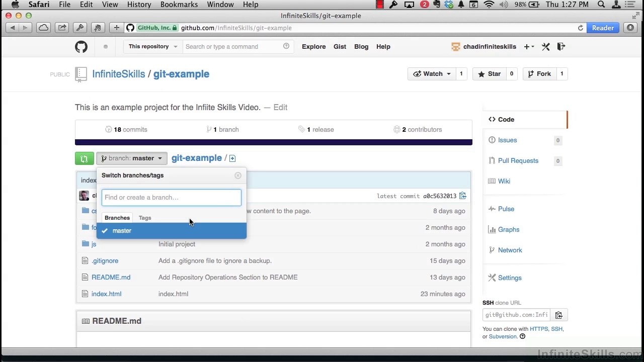Viewport: 644px width, 362px height.
Task: Expand the This repository search scope dropdown
Action: point(152,47)
